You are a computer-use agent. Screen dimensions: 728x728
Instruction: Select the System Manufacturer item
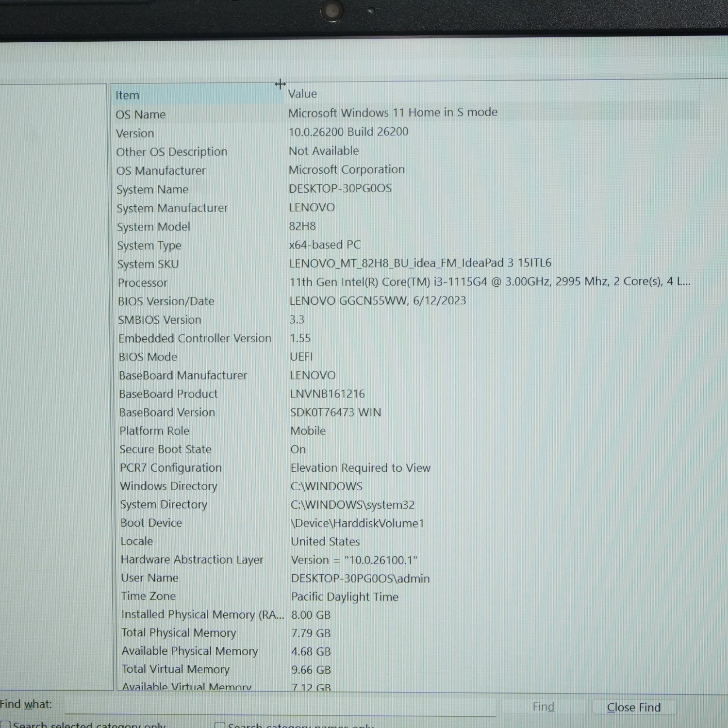(172, 208)
